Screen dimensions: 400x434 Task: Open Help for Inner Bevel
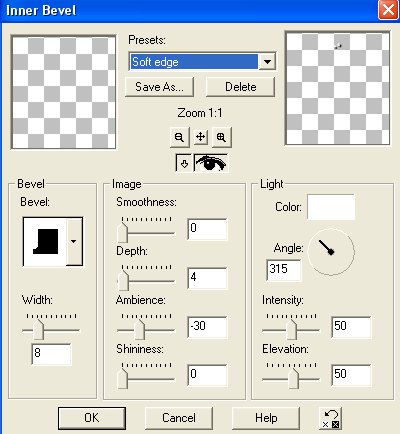[x=266, y=418]
